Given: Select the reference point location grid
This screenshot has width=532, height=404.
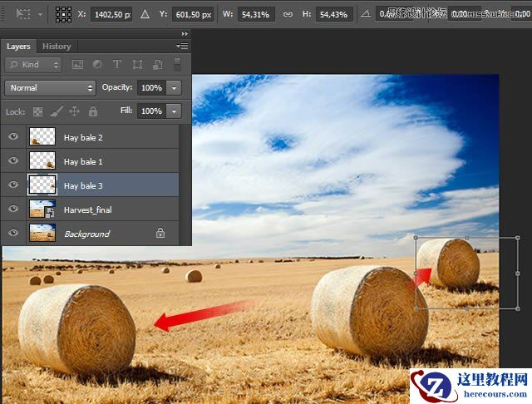Looking at the screenshot, I should coord(63,14).
